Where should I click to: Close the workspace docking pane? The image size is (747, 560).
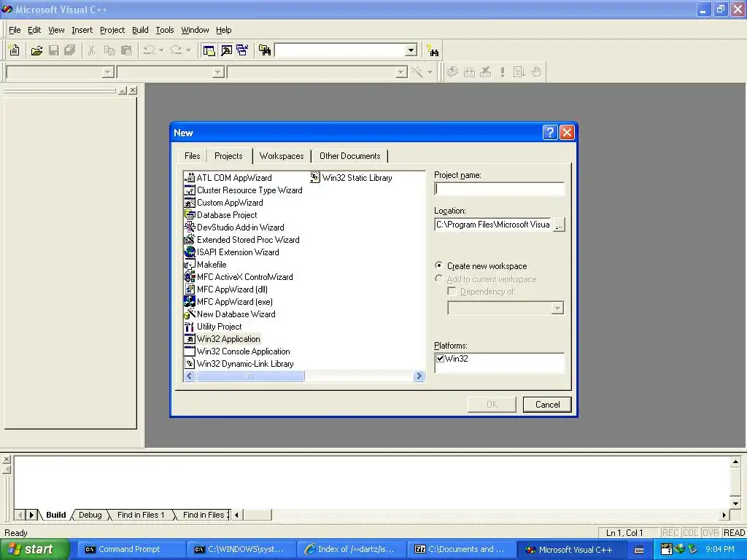(133, 90)
